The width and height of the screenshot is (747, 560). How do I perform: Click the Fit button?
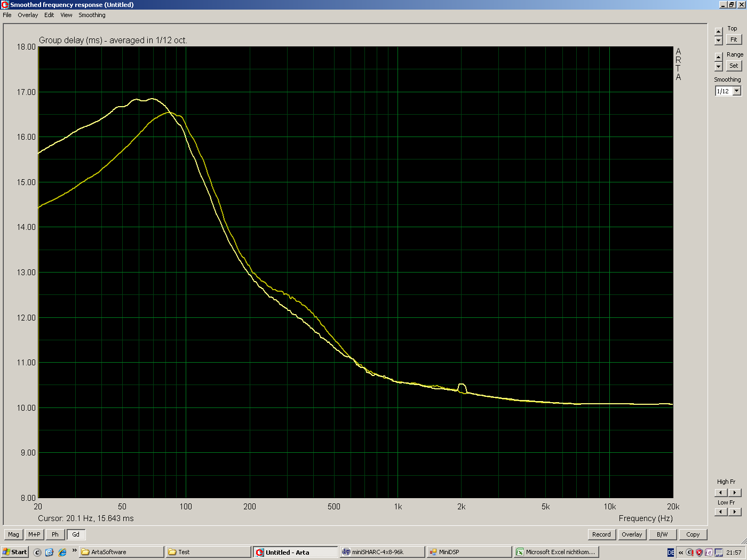[x=734, y=40]
